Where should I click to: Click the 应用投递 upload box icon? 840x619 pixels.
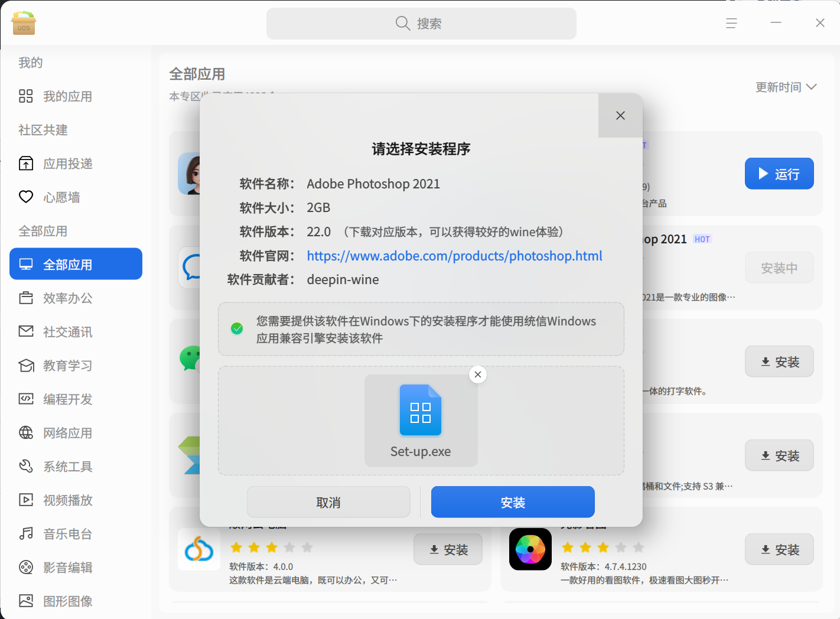(x=26, y=164)
